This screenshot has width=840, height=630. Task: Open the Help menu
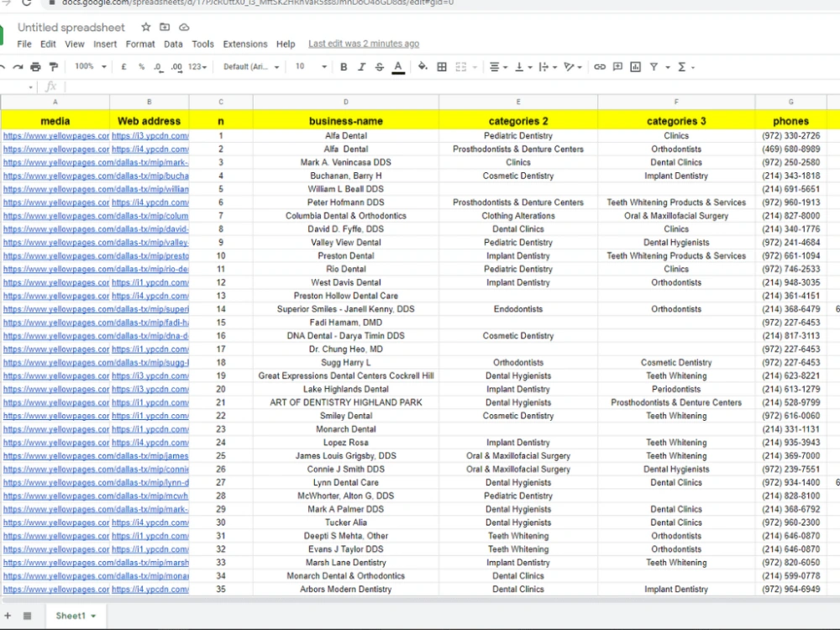click(x=286, y=44)
